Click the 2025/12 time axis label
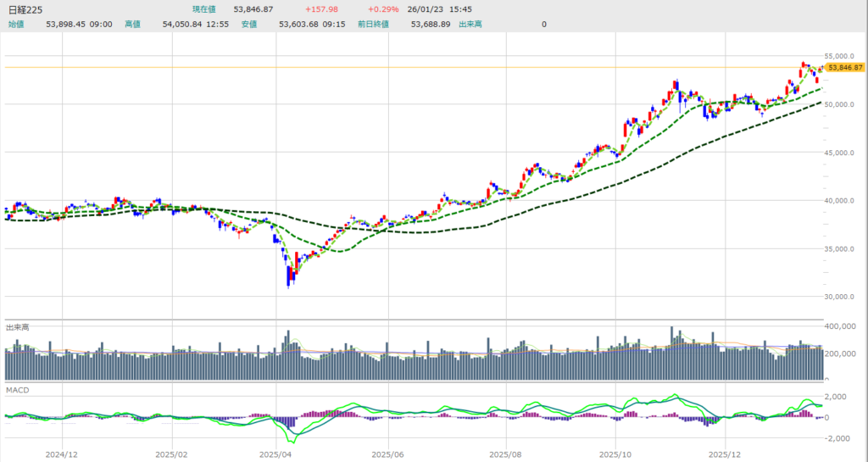868x462 pixels. pyautogui.click(x=726, y=454)
